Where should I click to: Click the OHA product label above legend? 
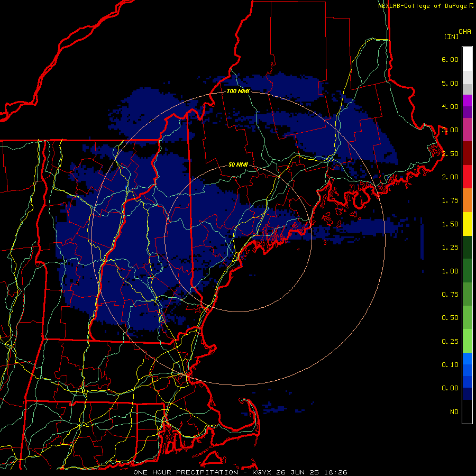[x=465, y=32]
